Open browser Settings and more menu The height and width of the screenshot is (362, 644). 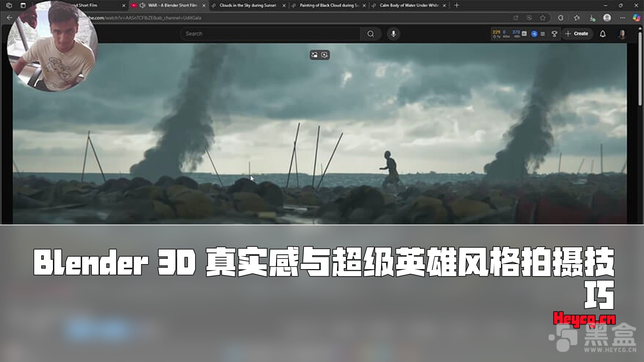(622, 18)
